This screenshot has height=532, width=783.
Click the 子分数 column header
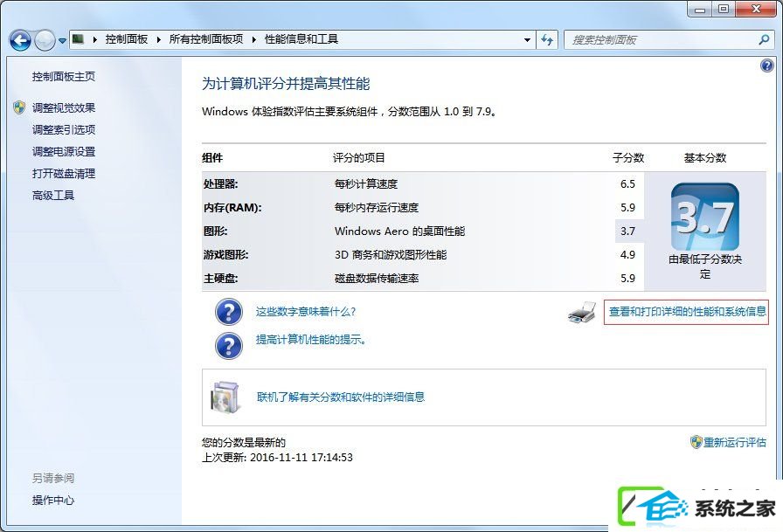628,158
